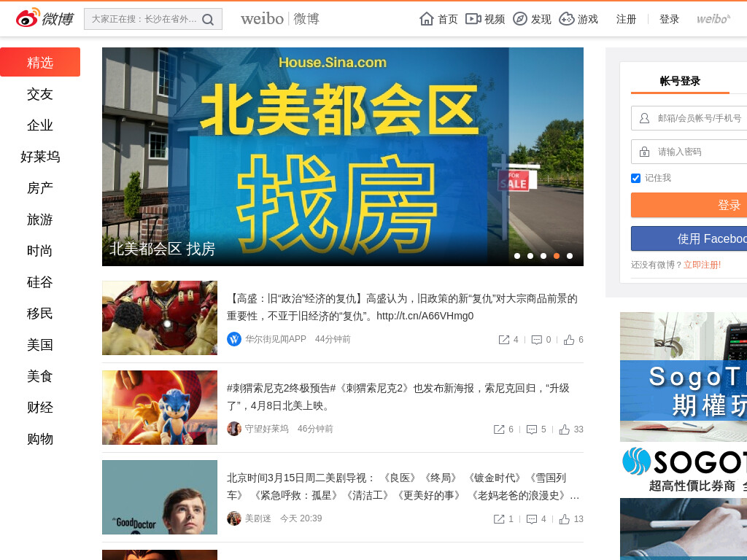Focus the 邮箱/会员帐号/手机号 input field
Image resolution: width=747 pixels, height=560 pixels.
[689, 118]
